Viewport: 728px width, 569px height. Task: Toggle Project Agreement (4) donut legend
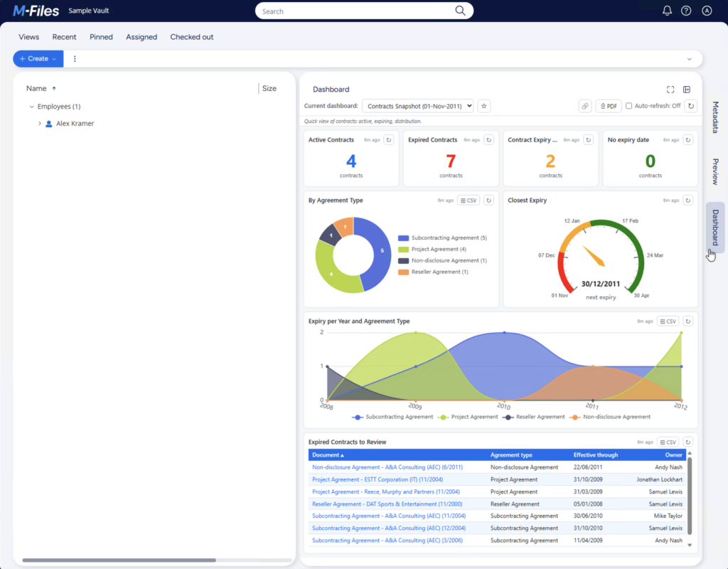(x=432, y=249)
